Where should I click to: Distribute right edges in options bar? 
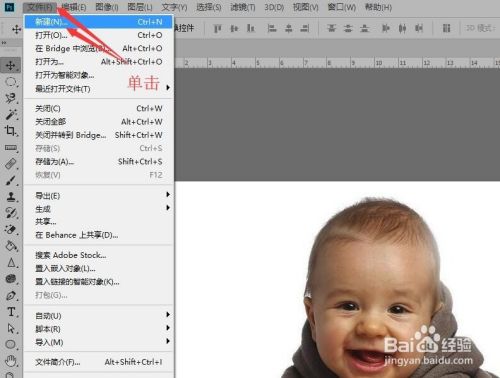[x=419, y=29]
